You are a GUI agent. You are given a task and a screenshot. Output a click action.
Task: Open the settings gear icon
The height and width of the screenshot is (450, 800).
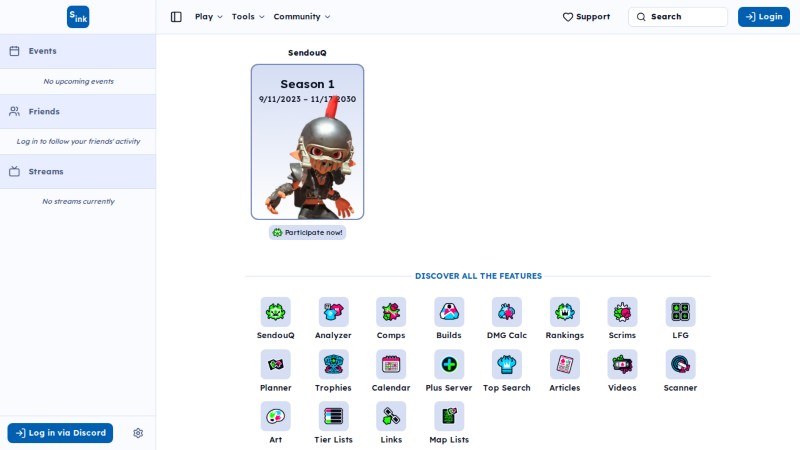[x=138, y=433]
